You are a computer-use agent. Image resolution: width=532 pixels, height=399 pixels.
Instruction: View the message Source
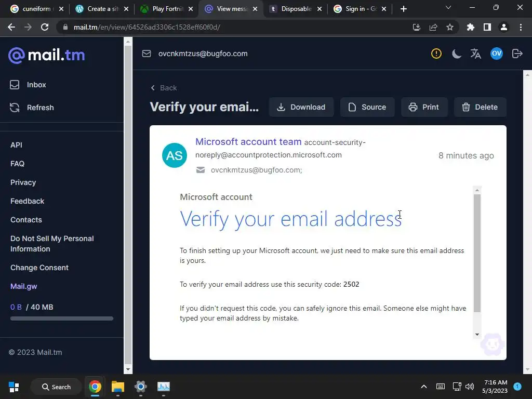click(x=367, y=107)
